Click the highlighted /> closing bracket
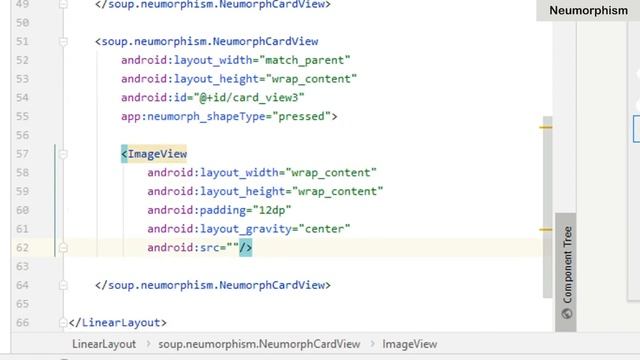Viewport: 640px width, 360px height. 246,248
